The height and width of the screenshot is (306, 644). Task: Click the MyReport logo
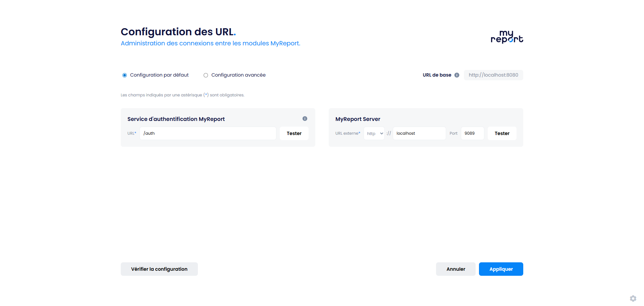507,37
